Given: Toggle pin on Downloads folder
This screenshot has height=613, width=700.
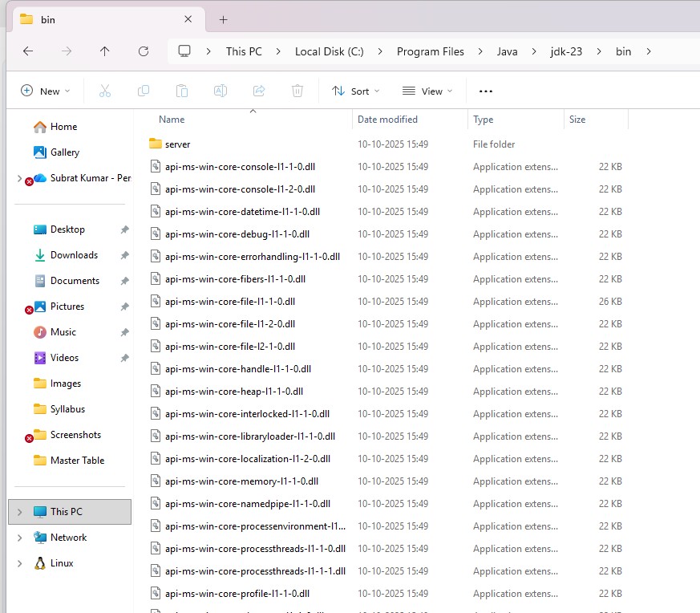Looking at the screenshot, I should (x=124, y=255).
